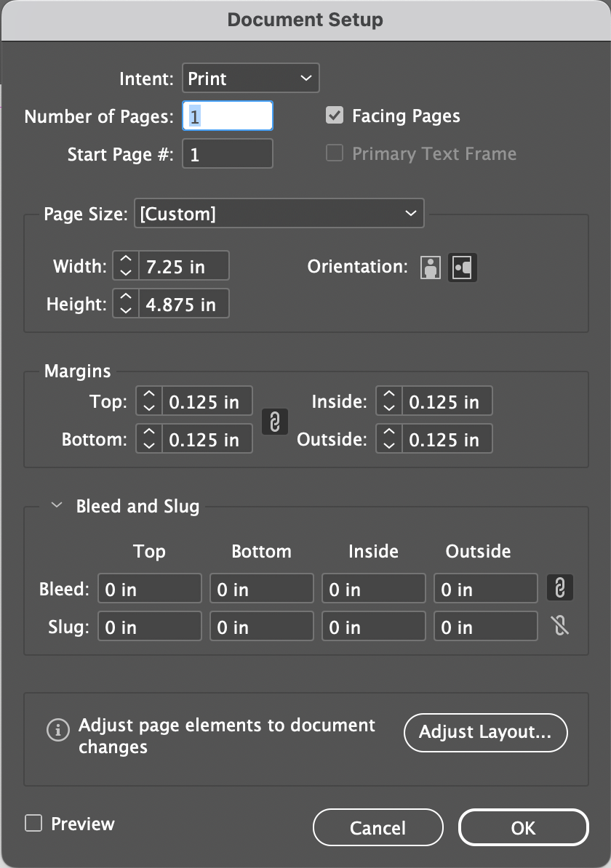Viewport: 611px width, 868px height.
Task: Click the Document Setup title bar text
Action: coord(305,20)
